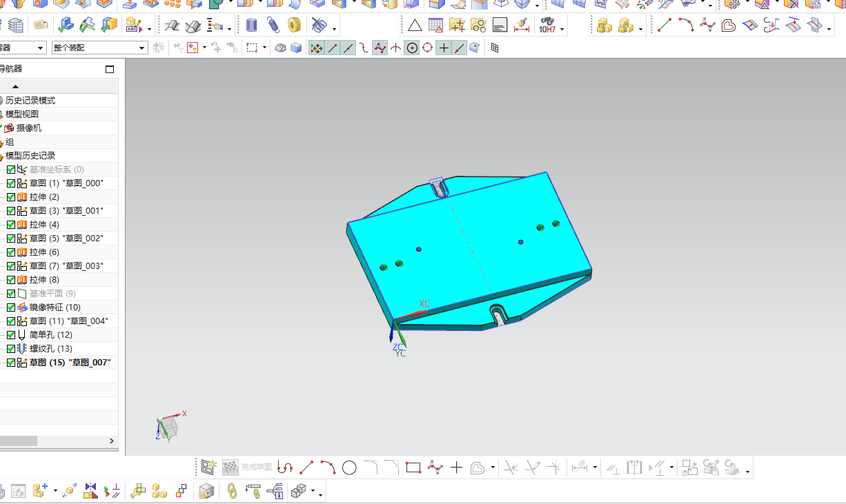Uncheck 简单孔 (12) checkbox
This screenshot has width=846, height=504.
click(x=11, y=335)
